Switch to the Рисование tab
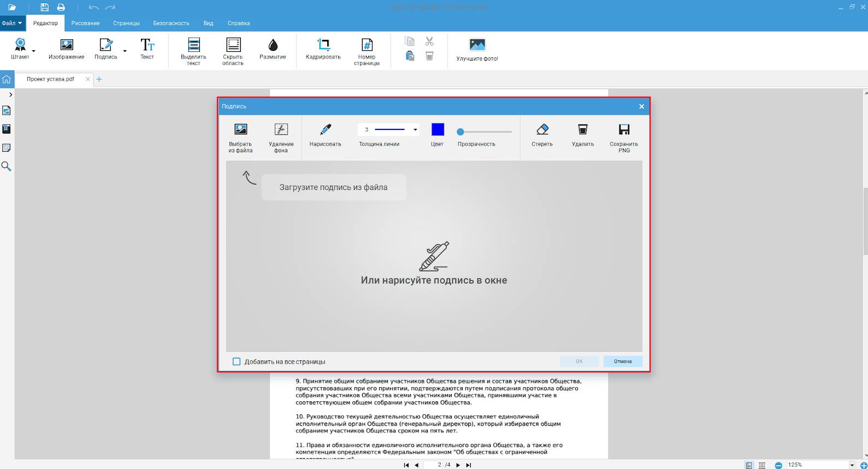 point(86,23)
